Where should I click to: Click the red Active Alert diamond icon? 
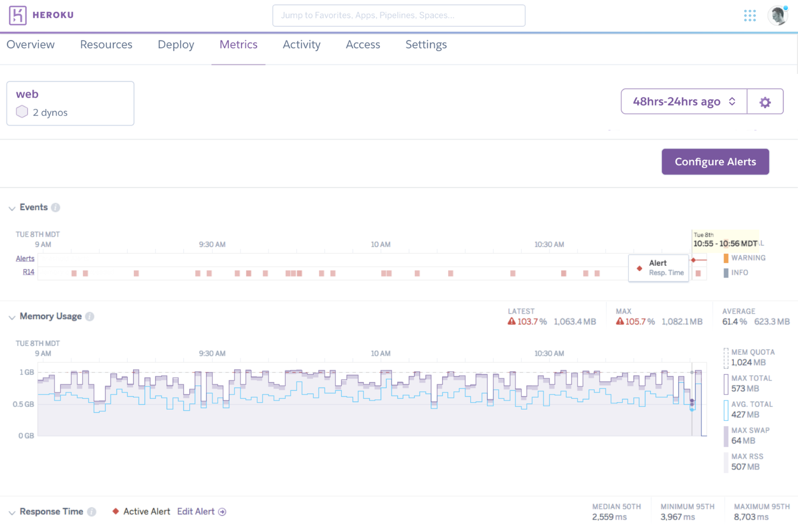[x=115, y=511]
